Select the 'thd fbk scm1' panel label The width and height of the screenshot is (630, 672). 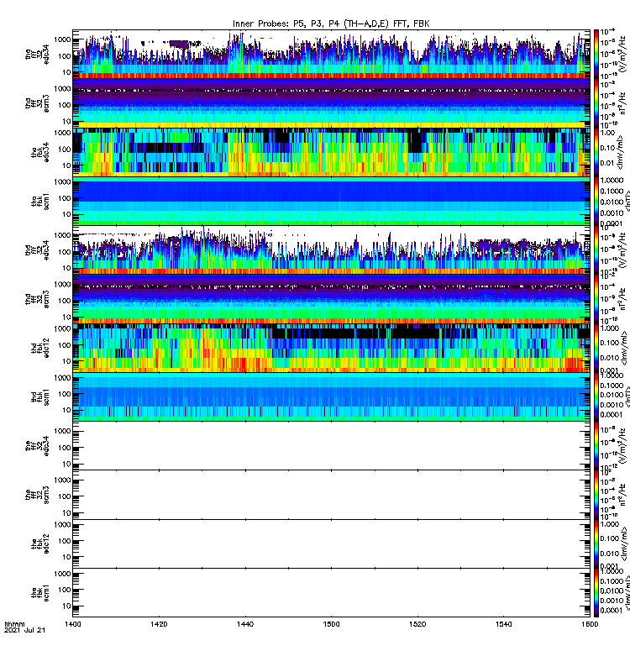point(40,397)
